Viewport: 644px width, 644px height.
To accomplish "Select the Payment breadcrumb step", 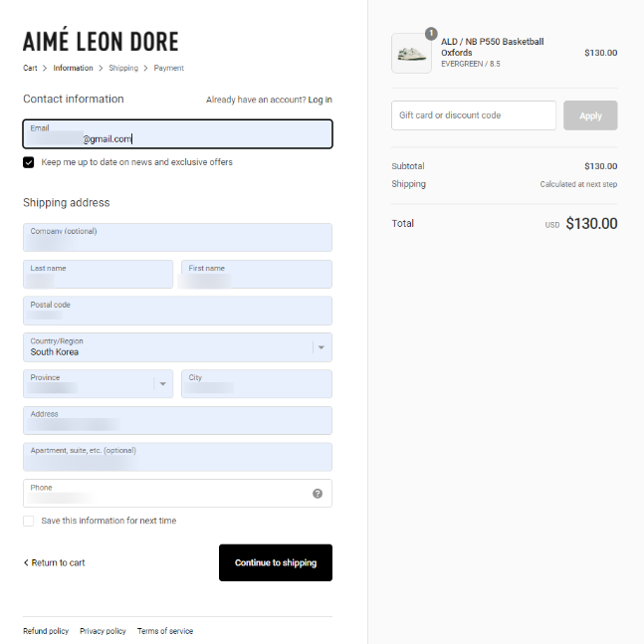I will pyautogui.click(x=169, y=68).
